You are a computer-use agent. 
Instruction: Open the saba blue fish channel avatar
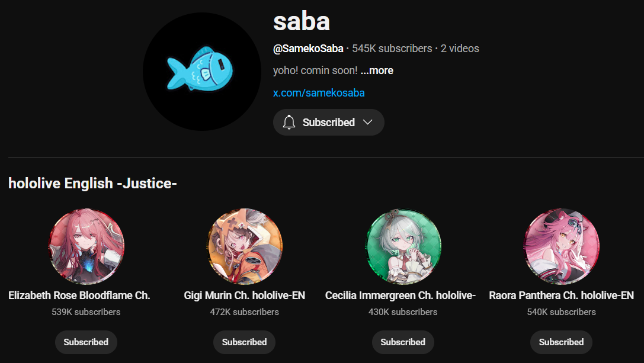coord(202,72)
